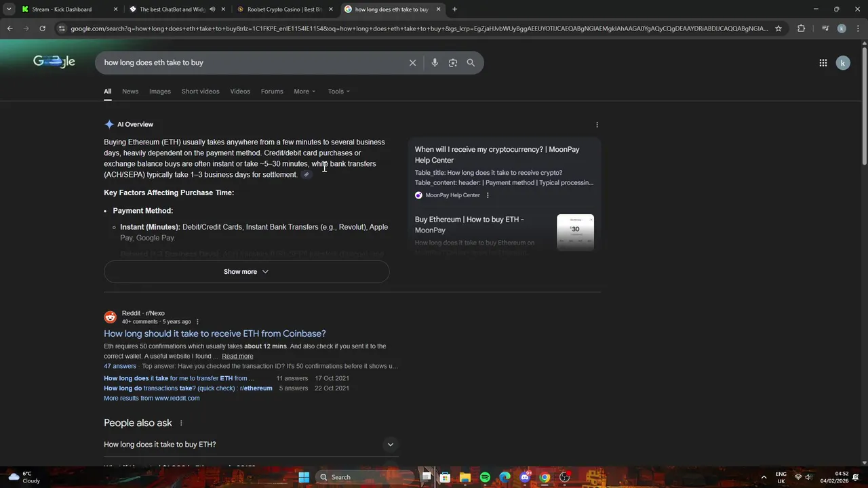Click the Buy Ethereum MoonPay thumbnail image

(575, 232)
